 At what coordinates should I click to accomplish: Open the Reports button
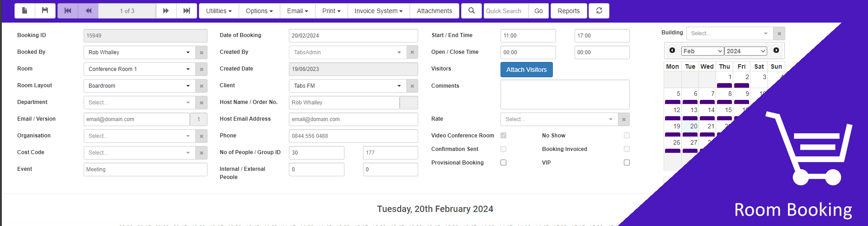point(569,11)
